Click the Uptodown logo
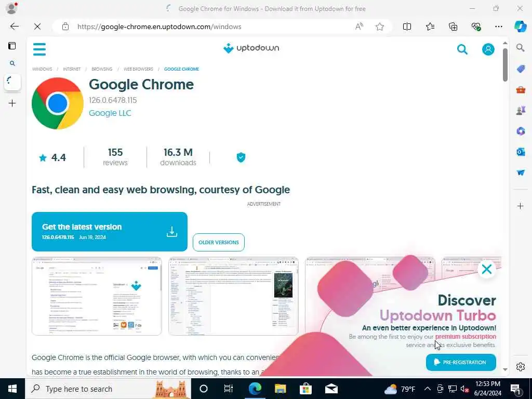Screen dimensions: 532x399 coord(251,48)
